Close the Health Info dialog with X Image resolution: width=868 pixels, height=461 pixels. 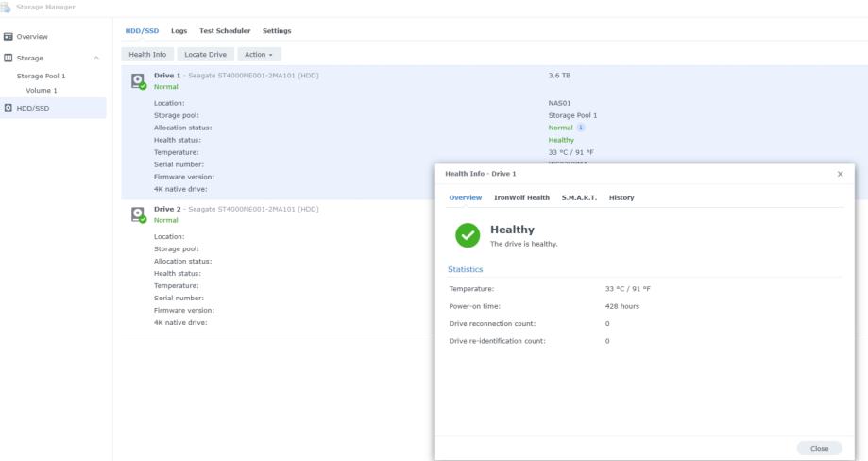coord(840,174)
